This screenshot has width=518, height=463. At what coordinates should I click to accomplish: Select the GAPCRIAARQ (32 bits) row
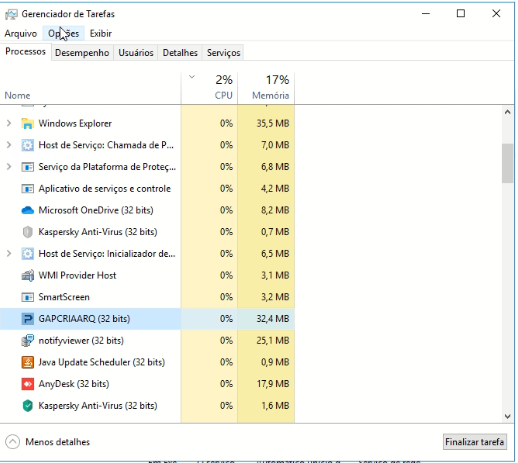pyautogui.click(x=147, y=319)
